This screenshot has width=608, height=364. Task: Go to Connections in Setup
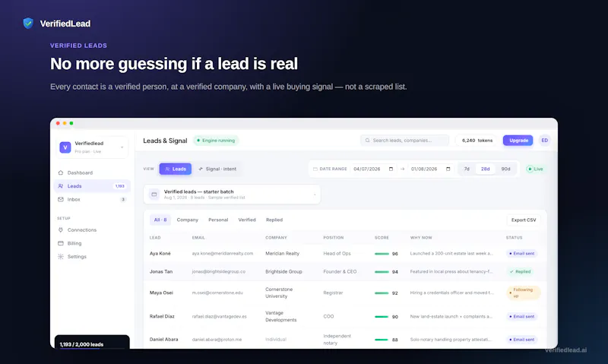coord(82,229)
